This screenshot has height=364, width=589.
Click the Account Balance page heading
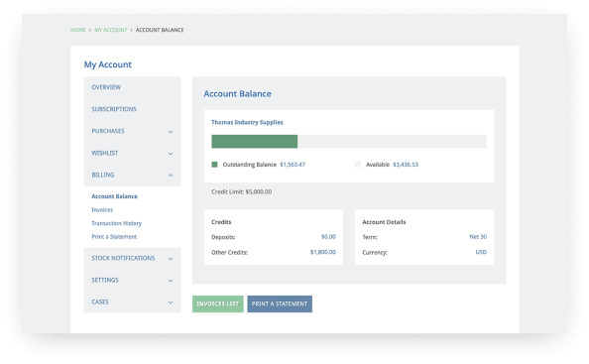tap(237, 94)
